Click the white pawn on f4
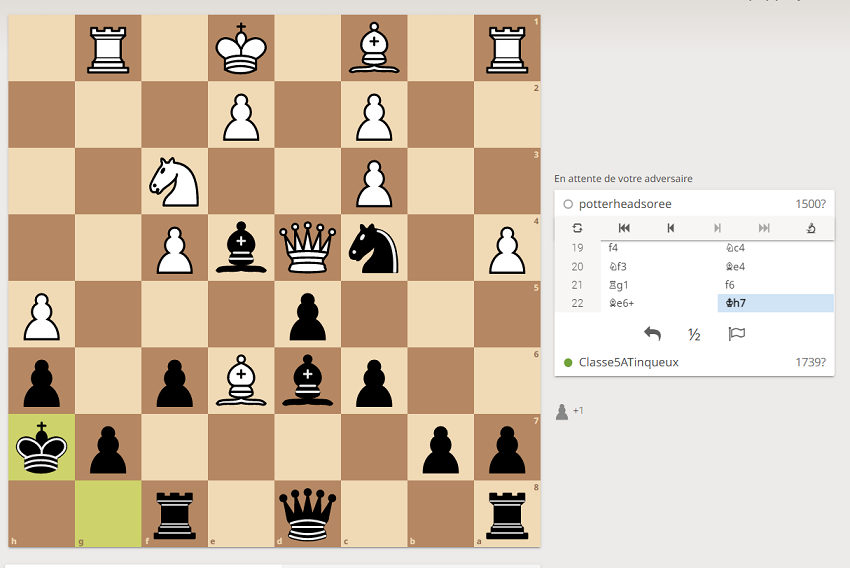Image resolution: width=850 pixels, height=568 pixels. (175, 248)
